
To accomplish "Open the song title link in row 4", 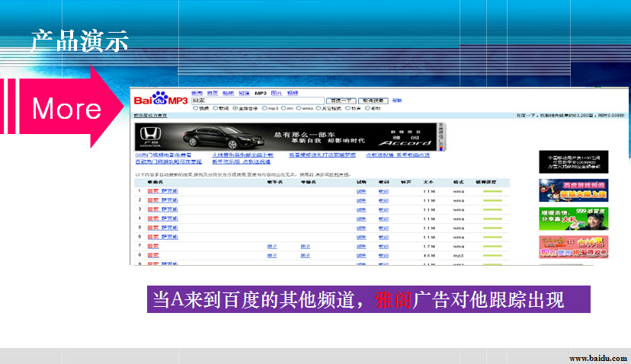I will tap(162, 219).
